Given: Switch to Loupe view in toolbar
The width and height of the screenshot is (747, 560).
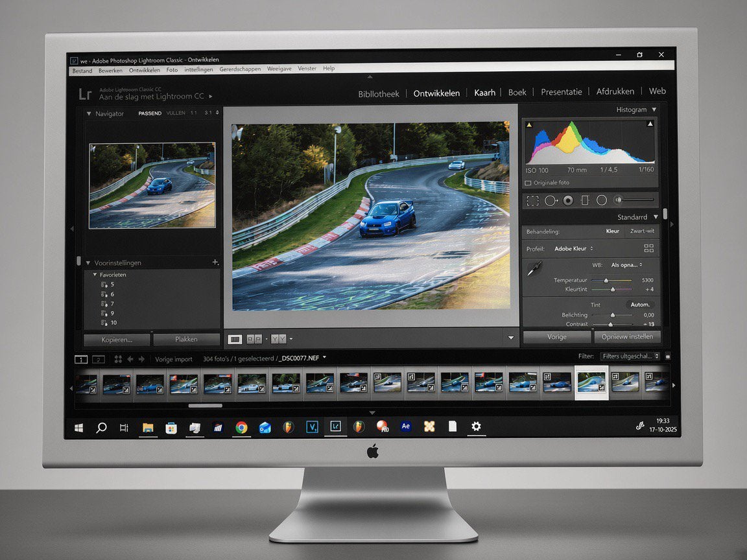Looking at the screenshot, I should tap(235, 339).
